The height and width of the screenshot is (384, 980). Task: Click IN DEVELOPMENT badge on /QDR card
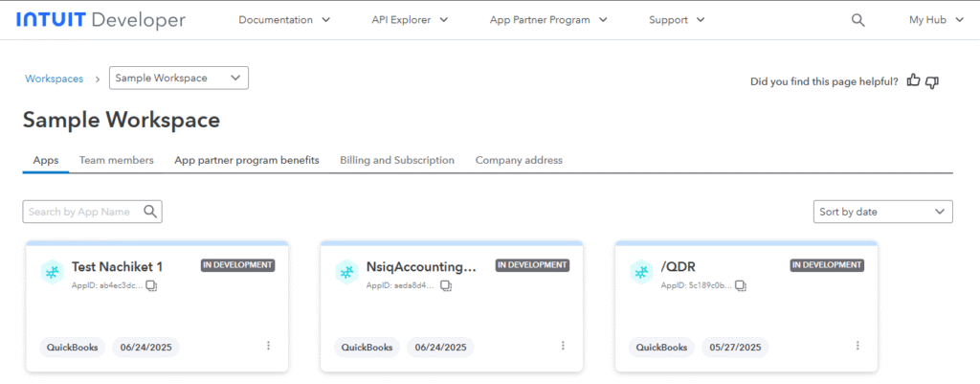(827, 265)
